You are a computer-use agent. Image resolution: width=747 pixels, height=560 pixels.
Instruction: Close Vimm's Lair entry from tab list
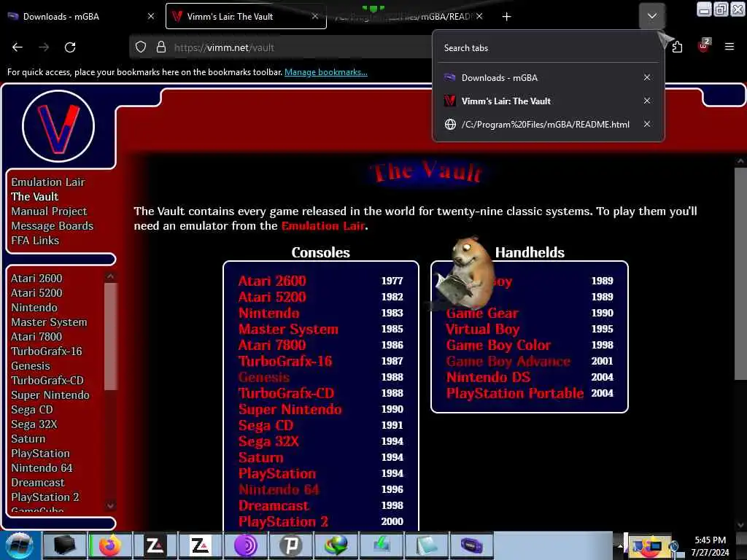coord(647,101)
